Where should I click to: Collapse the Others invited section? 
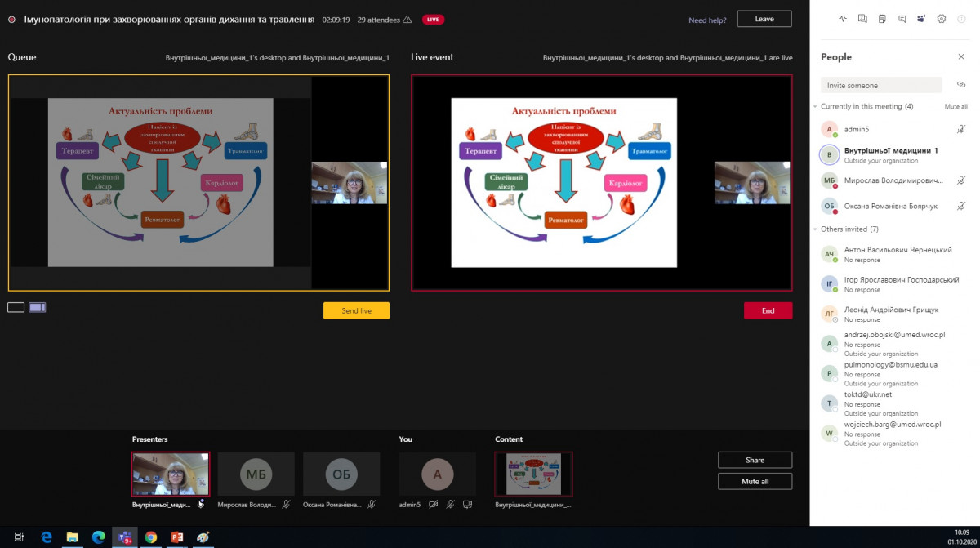coord(815,229)
